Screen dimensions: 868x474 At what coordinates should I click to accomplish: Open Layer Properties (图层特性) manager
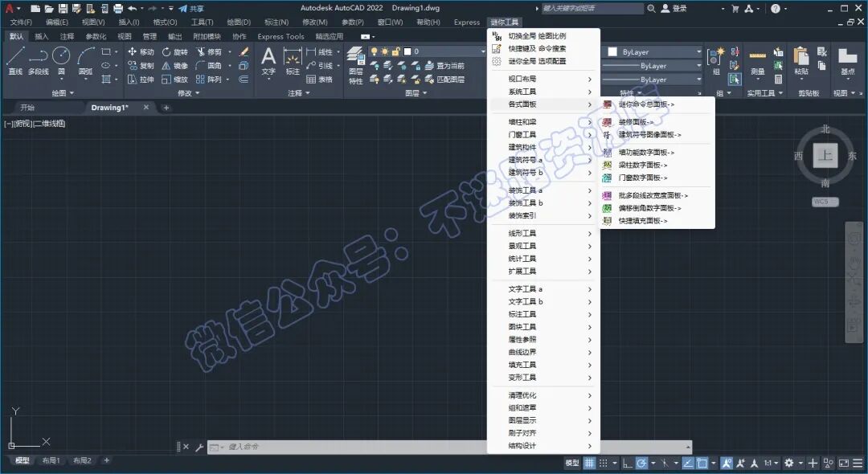click(355, 65)
